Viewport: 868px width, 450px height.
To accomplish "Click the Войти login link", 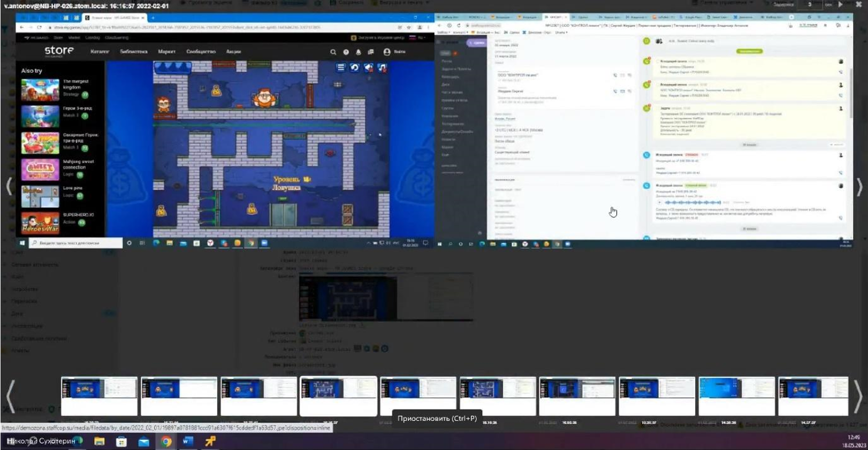I will (x=400, y=52).
